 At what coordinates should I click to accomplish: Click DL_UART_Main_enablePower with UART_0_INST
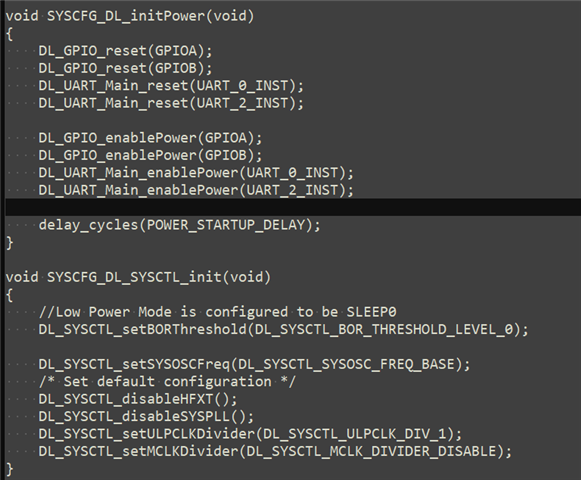click(196, 173)
